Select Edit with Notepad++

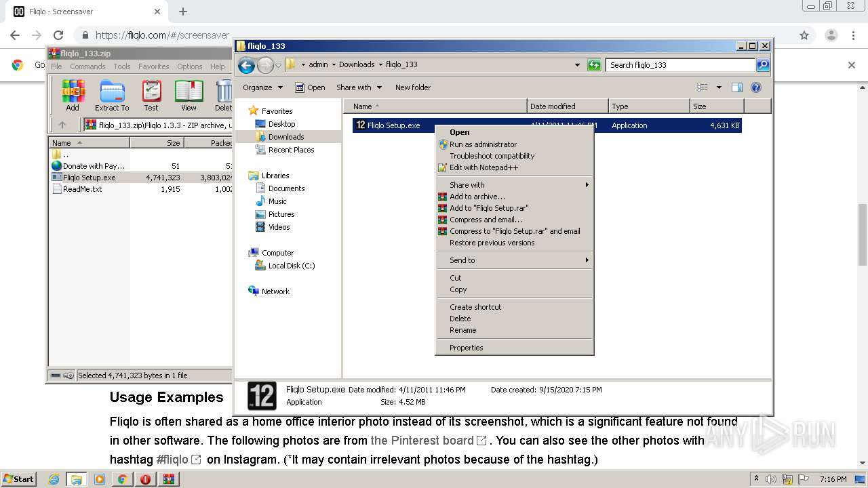[515, 167]
